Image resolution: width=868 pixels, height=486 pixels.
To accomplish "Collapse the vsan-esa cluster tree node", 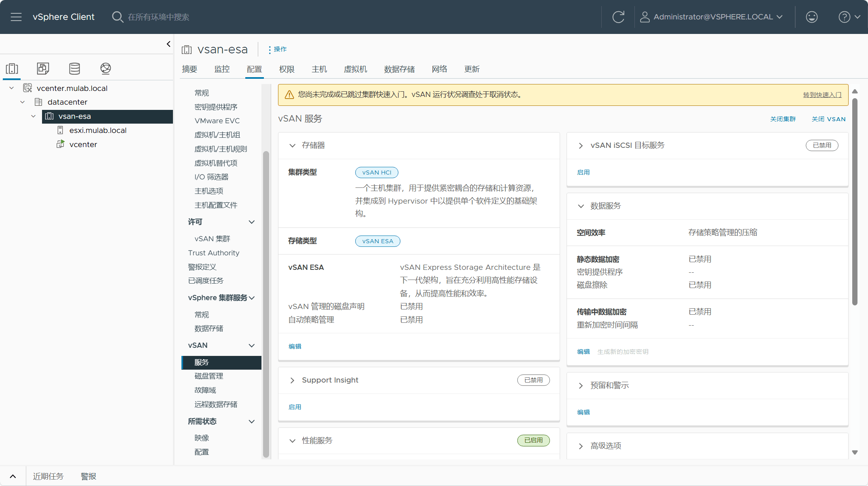I will [34, 116].
